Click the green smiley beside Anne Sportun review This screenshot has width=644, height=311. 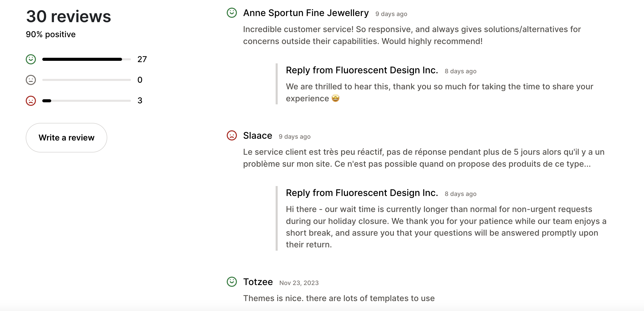(x=231, y=12)
